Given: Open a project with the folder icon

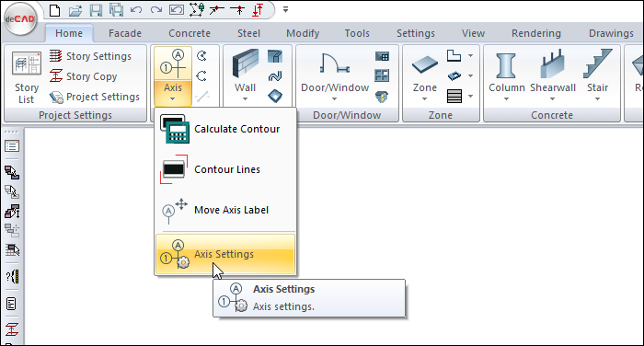Looking at the screenshot, I should click(75, 10).
